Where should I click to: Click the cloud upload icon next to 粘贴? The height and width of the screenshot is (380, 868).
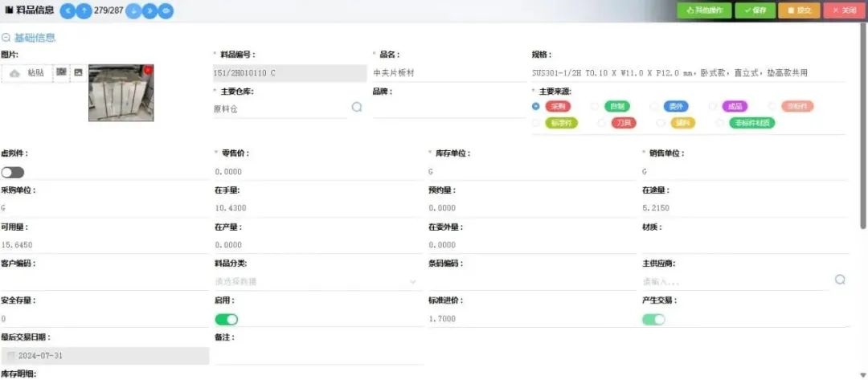[x=15, y=73]
